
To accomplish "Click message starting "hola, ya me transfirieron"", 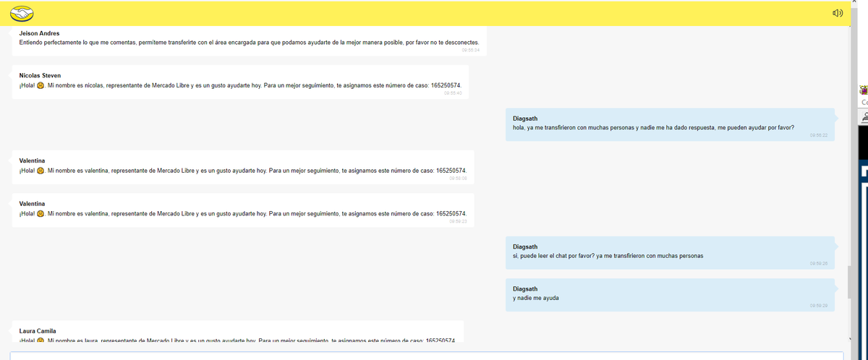I will (653, 127).
